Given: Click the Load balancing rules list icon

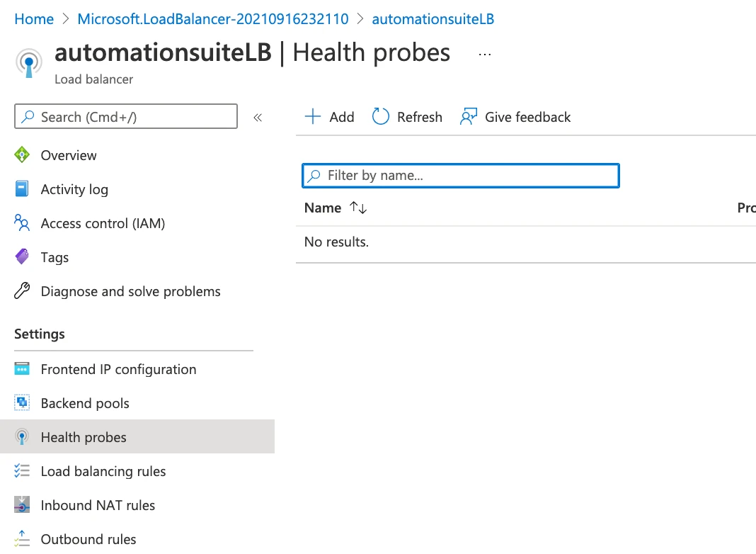Looking at the screenshot, I should point(22,470).
